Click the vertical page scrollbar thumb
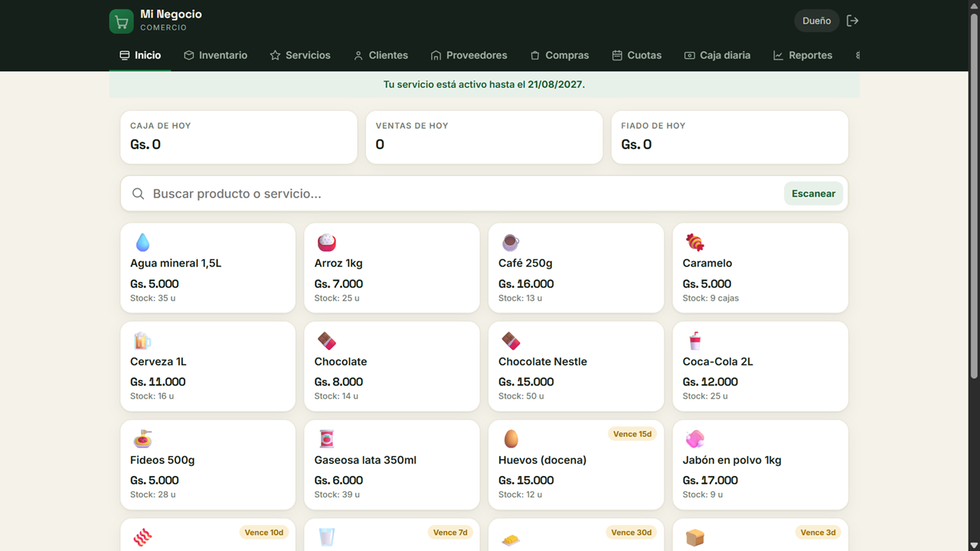Screen dimensions: 980x551 (x=974, y=196)
